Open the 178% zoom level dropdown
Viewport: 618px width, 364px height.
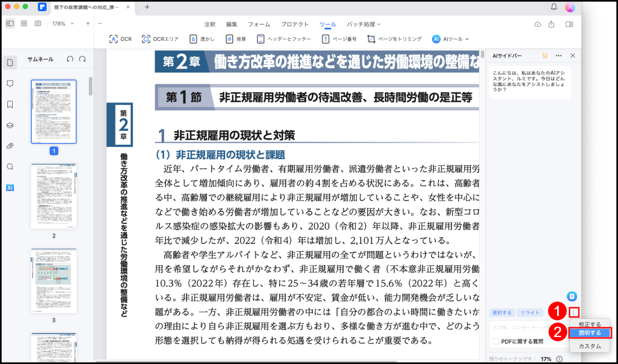[x=62, y=23]
